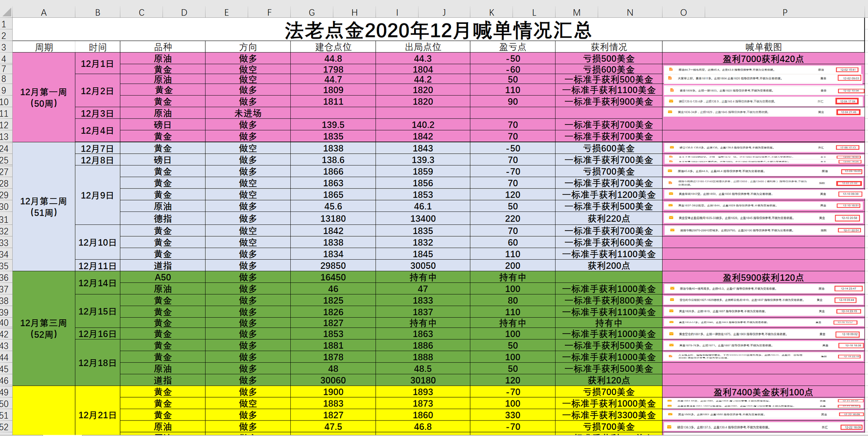Screen dimensions: 868x436
Task: Click document icon in 12-02 15:41 screenshot
Action: click(x=671, y=69)
